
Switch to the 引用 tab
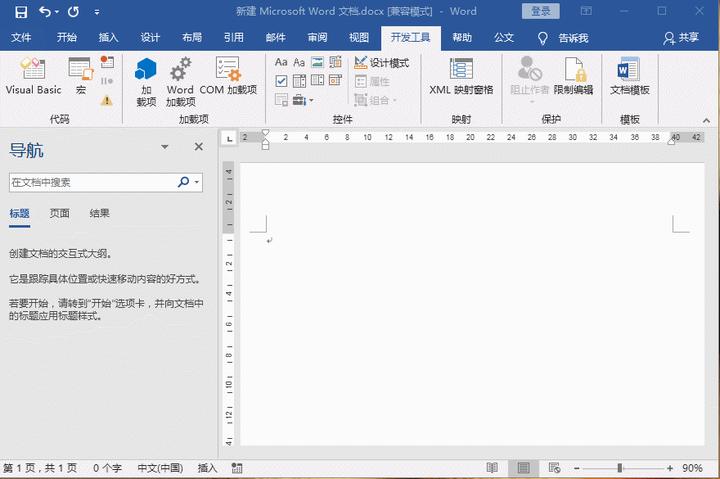(x=234, y=38)
